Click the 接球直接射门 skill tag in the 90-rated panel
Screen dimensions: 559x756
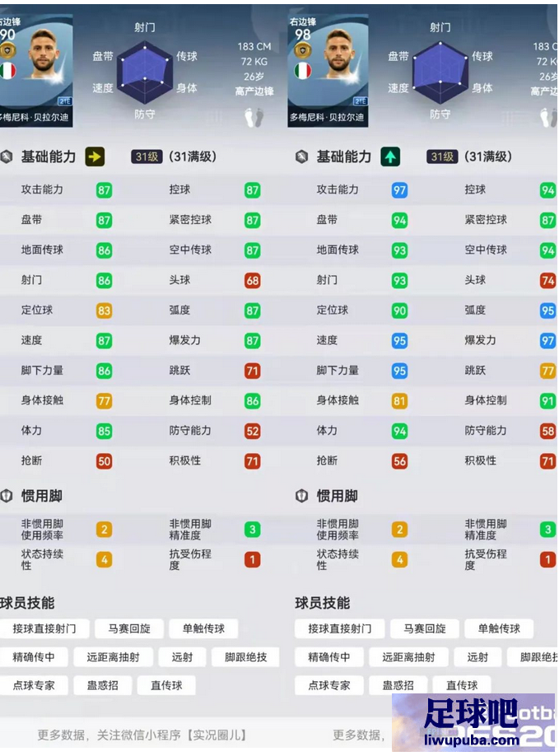point(44,628)
